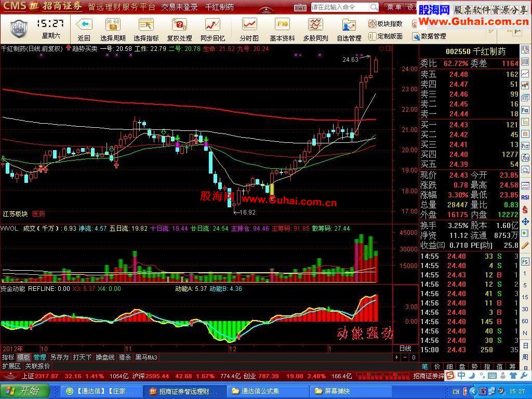Screen dimensions: 532x399
Task: Click the F5 sidebar icon
Action: [x=525, y=262]
